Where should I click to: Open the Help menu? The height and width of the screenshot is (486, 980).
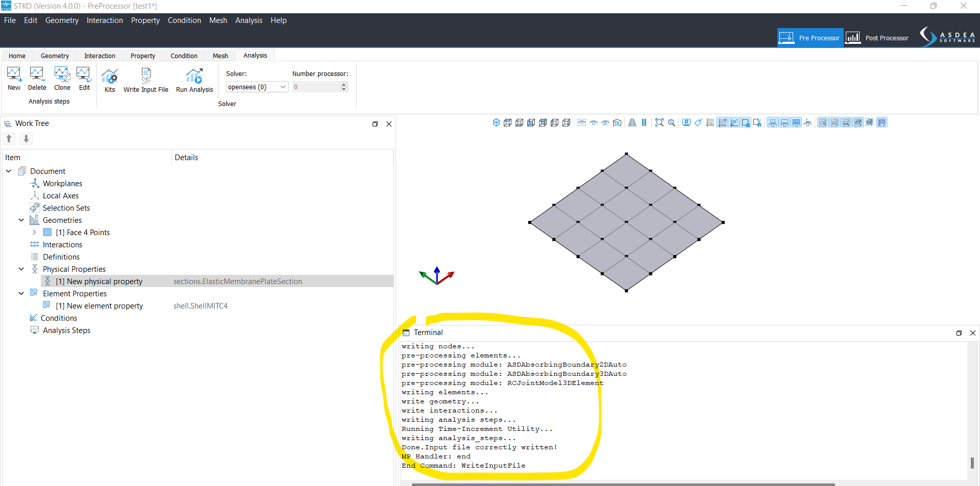click(x=278, y=20)
